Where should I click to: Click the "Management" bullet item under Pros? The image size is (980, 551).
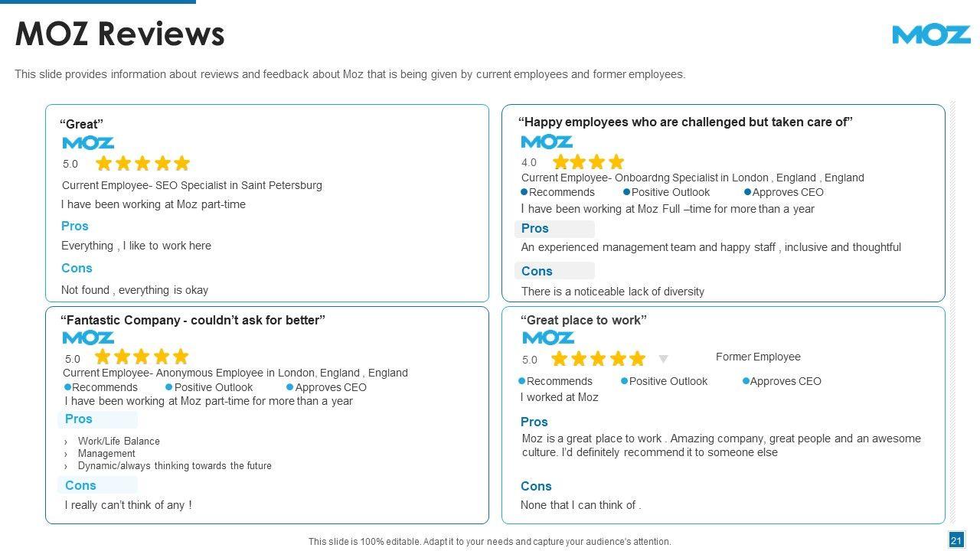click(106, 453)
